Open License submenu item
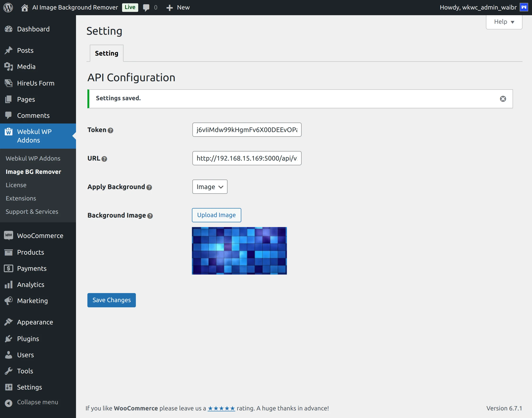 pyautogui.click(x=16, y=185)
